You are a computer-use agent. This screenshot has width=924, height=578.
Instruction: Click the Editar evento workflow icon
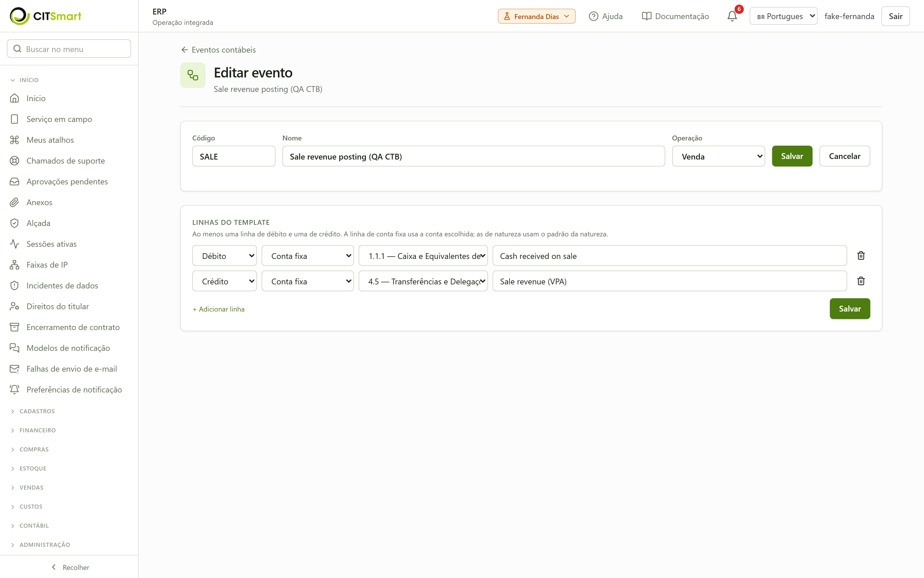(x=193, y=75)
